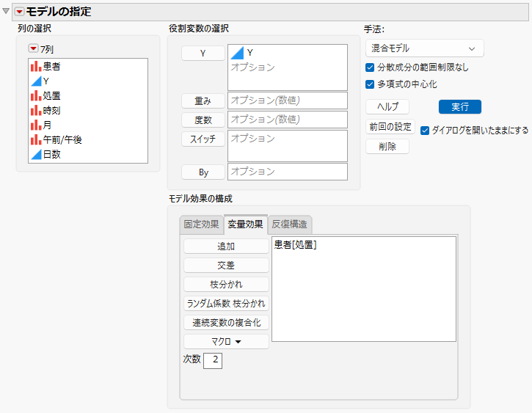Open the red triangle menu beside 7列
532x413 pixels.
[x=33, y=49]
